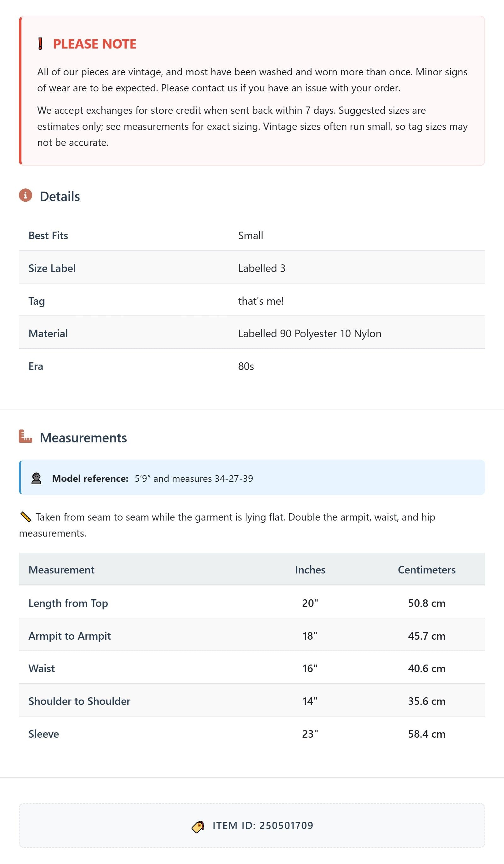The image size is (504, 864).
Task: Click the Shoulder to Shoulder 14" value
Action: pyautogui.click(x=310, y=701)
